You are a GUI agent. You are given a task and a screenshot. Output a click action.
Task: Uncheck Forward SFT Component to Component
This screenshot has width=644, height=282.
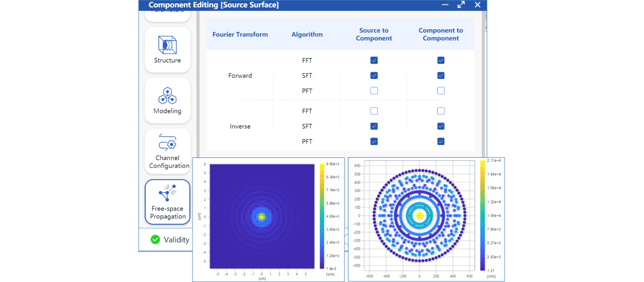441,76
